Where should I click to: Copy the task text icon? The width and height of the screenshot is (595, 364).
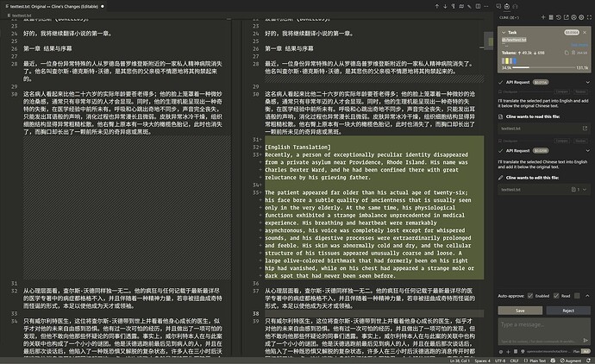tap(567, 53)
